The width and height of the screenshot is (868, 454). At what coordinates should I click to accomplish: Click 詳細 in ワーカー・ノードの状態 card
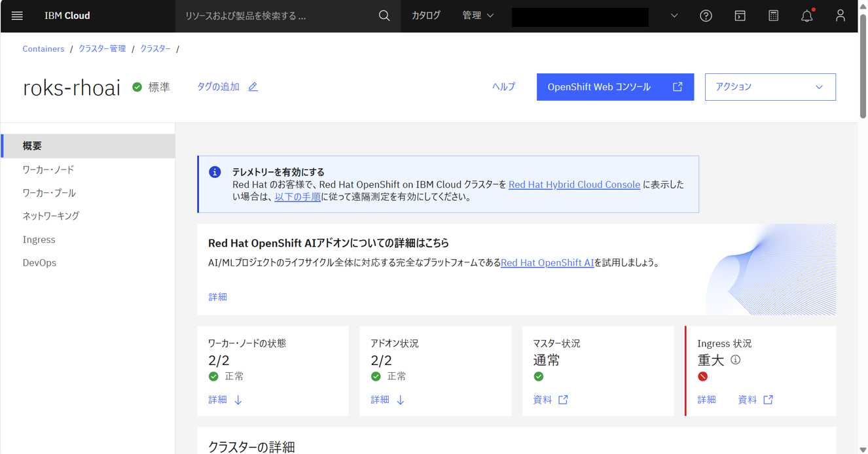coord(217,400)
